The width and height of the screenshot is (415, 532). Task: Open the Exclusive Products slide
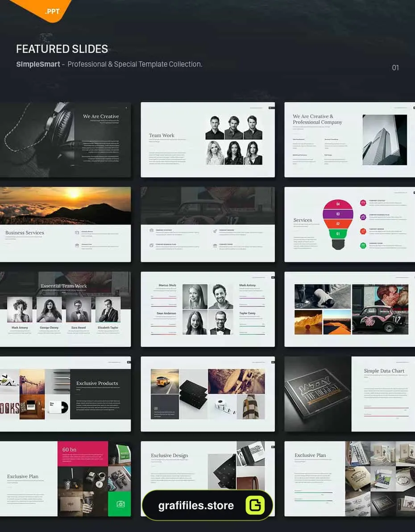click(65, 394)
